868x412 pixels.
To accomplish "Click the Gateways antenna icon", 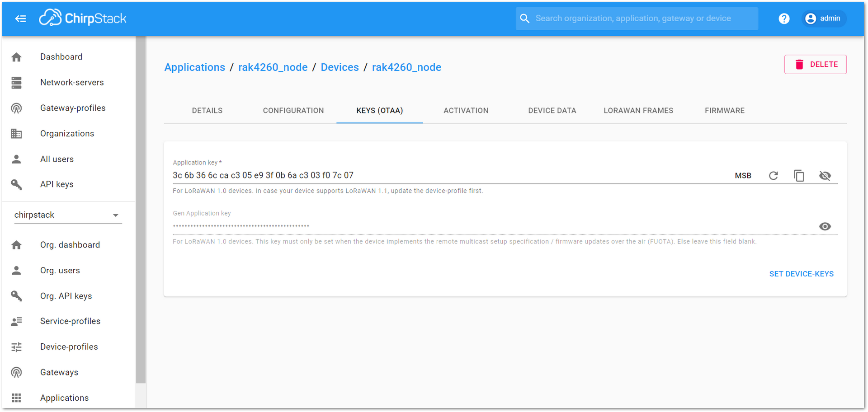I will click(x=17, y=372).
